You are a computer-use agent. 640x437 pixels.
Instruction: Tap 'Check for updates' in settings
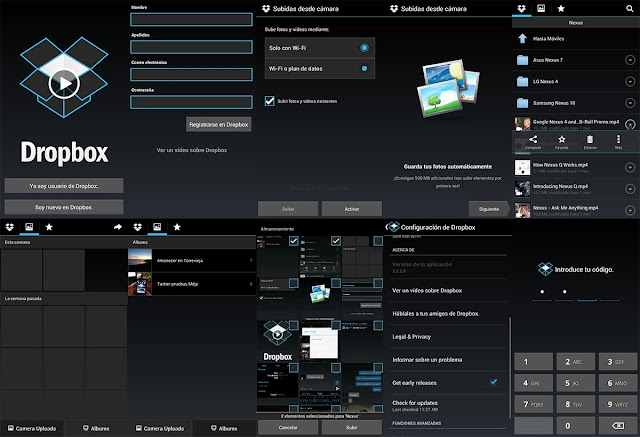pyautogui.click(x=448, y=406)
